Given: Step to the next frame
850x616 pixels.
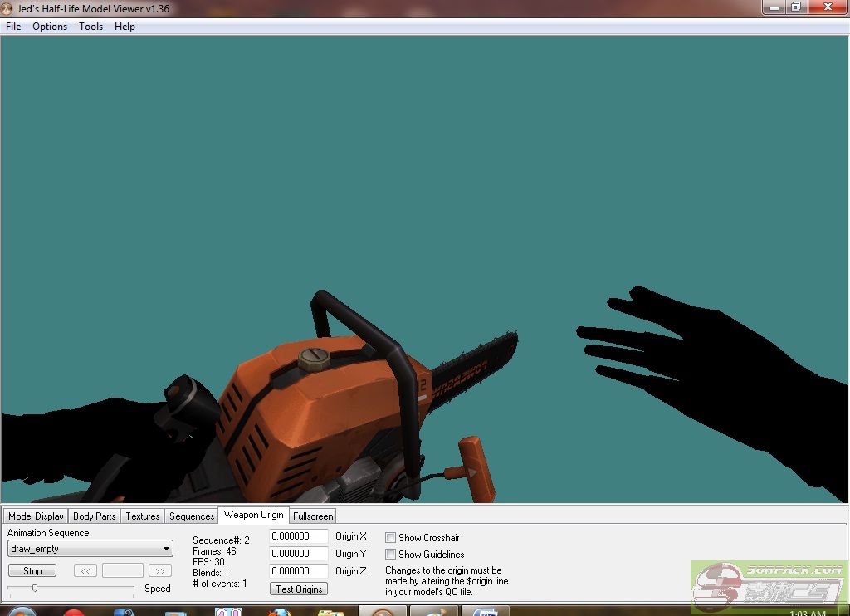Looking at the screenshot, I should click(x=160, y=571).
